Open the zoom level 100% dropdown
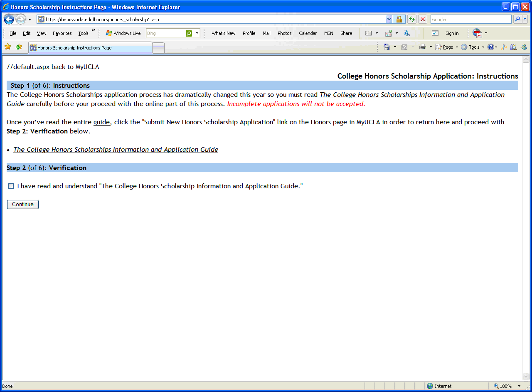 [x=519, y=386]
